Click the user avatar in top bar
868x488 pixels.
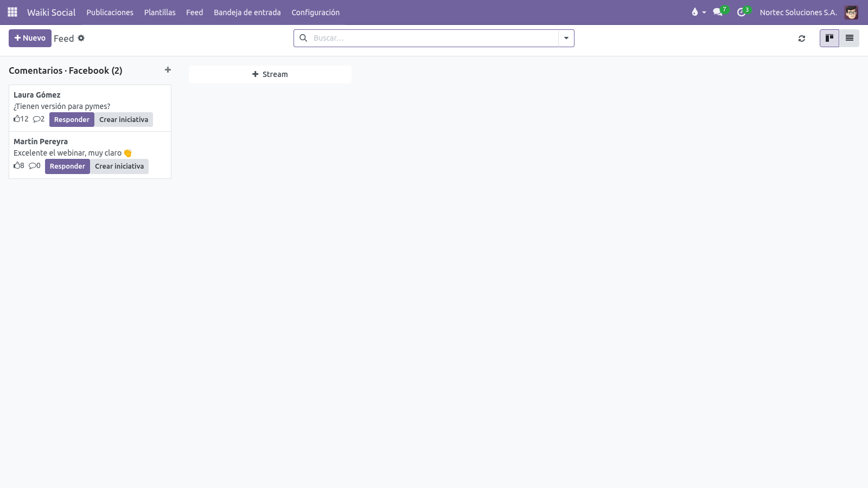[x=851, y=12]
